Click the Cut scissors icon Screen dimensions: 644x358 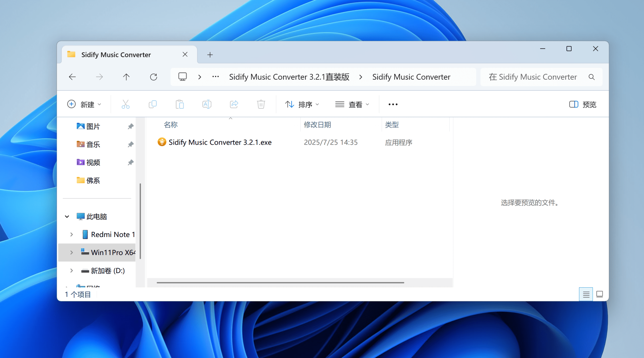pos(126,104)
